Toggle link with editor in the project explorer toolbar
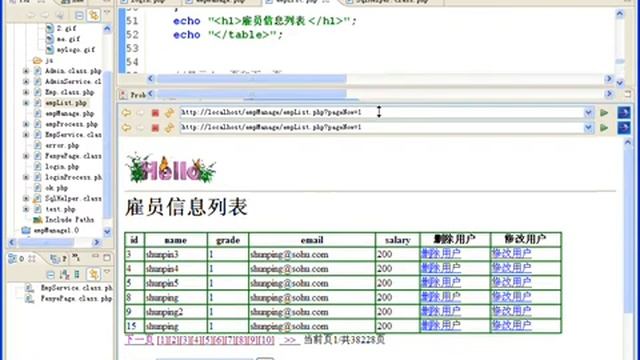 94,16
